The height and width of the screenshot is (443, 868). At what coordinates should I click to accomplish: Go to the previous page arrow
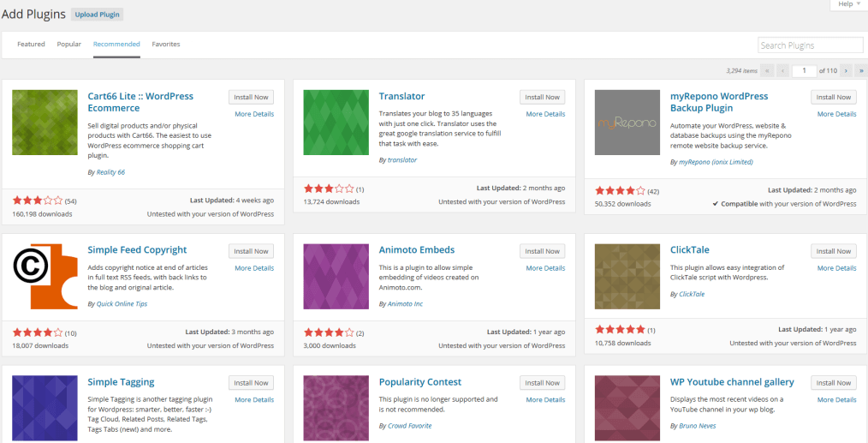(x=782, y=70)
